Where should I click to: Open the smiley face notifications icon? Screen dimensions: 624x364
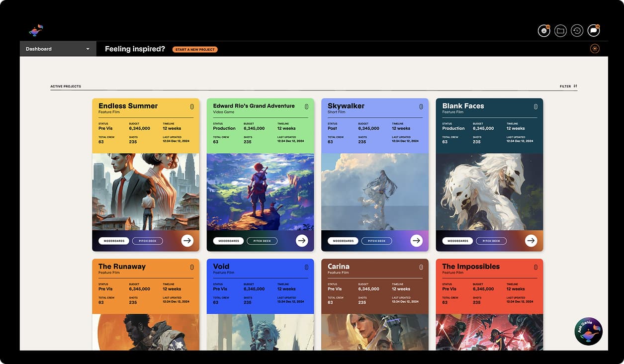coord(544,31)
